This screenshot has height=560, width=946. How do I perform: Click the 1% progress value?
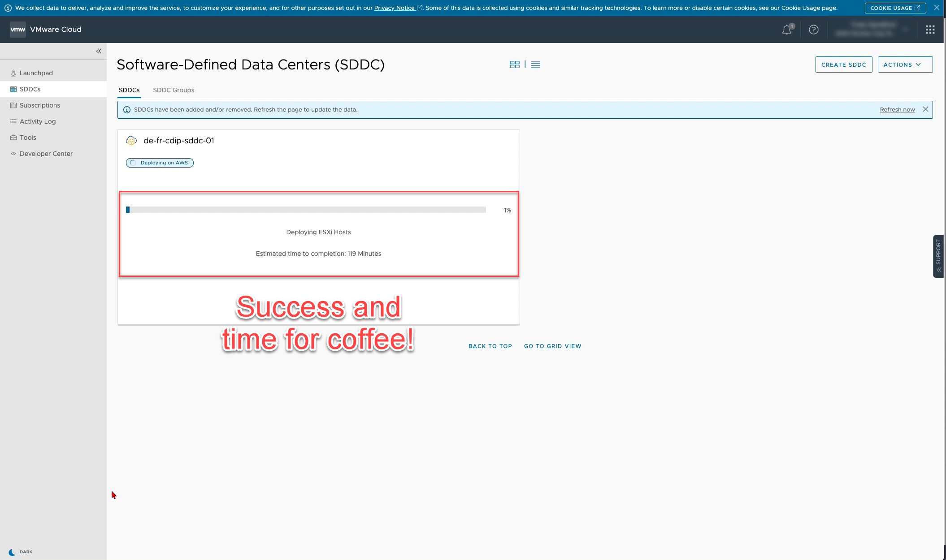coord(507,210)
